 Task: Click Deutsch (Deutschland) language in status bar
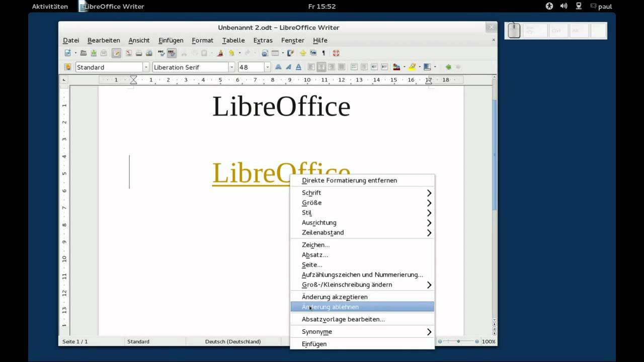click(233, 341)
